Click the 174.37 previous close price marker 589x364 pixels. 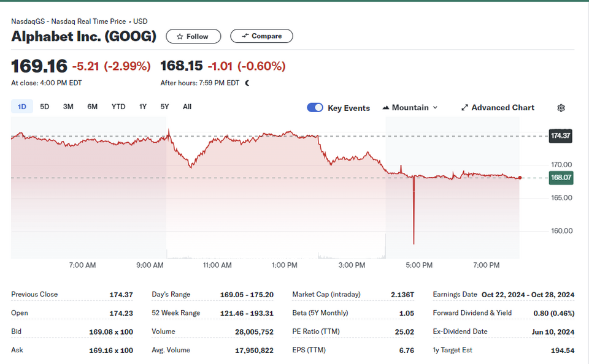tap(560, 136)
